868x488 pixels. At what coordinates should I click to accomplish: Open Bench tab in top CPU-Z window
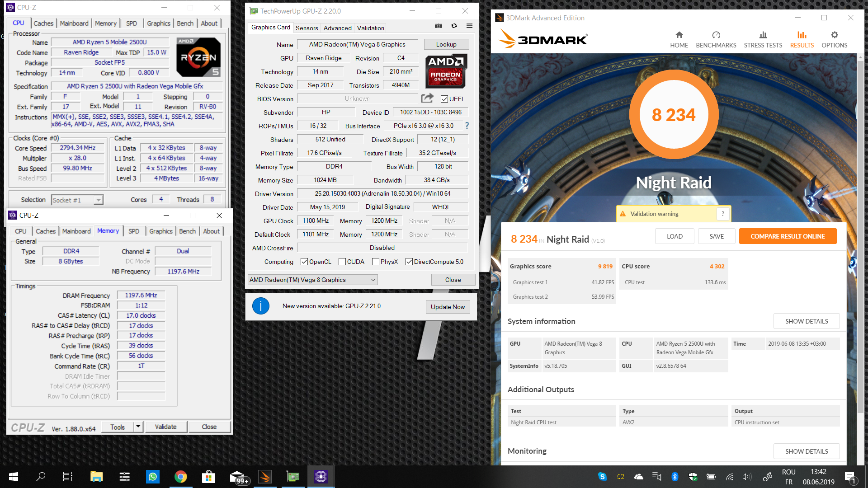[185, 23]
